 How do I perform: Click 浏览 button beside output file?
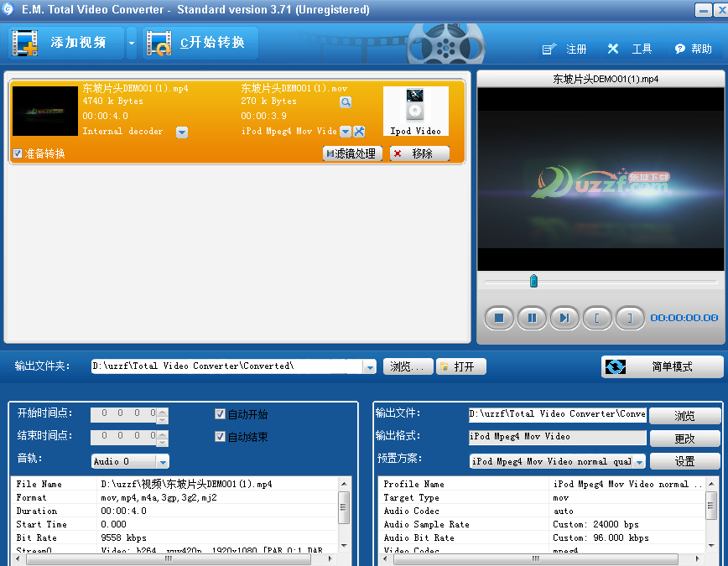pyautogui.click(x=685, y=416)
